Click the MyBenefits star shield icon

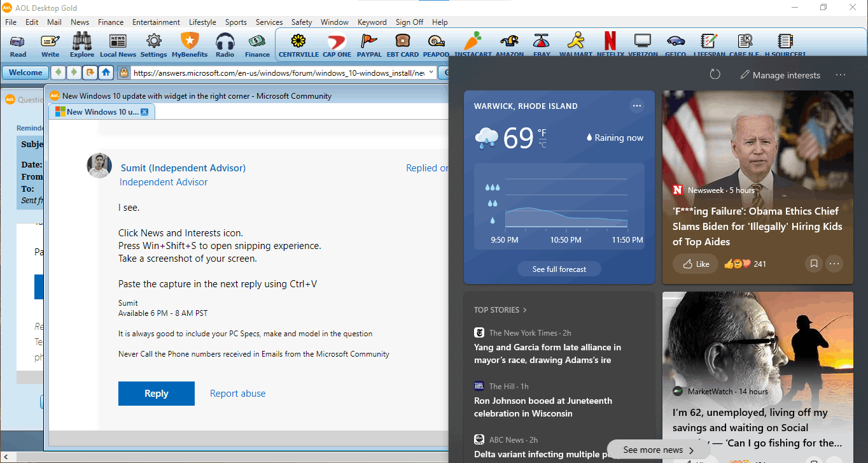tap(190, 45)
